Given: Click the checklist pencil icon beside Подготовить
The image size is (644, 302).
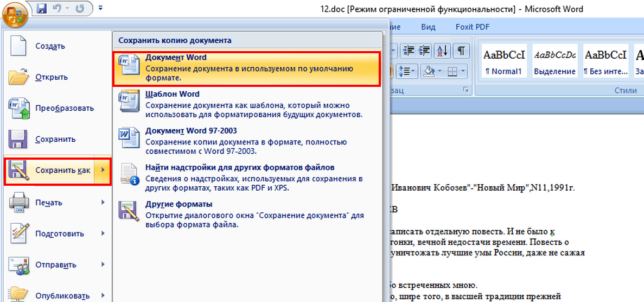Looking at the screenshot, I should [19, 234].
